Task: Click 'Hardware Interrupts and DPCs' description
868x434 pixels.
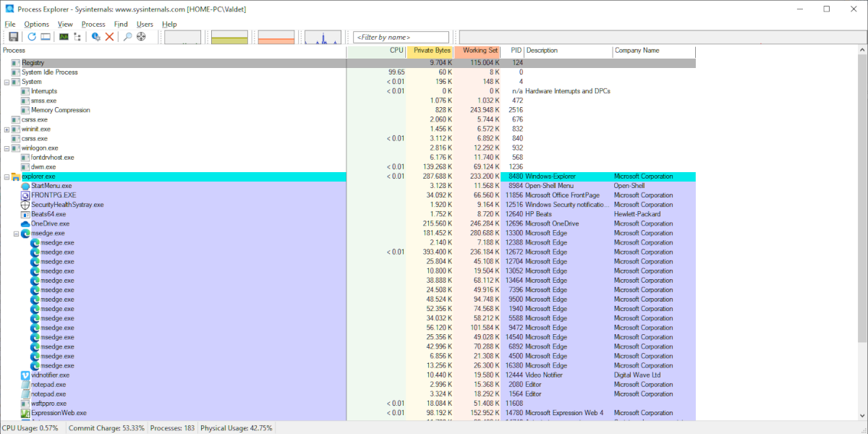Action: point(569,91)
